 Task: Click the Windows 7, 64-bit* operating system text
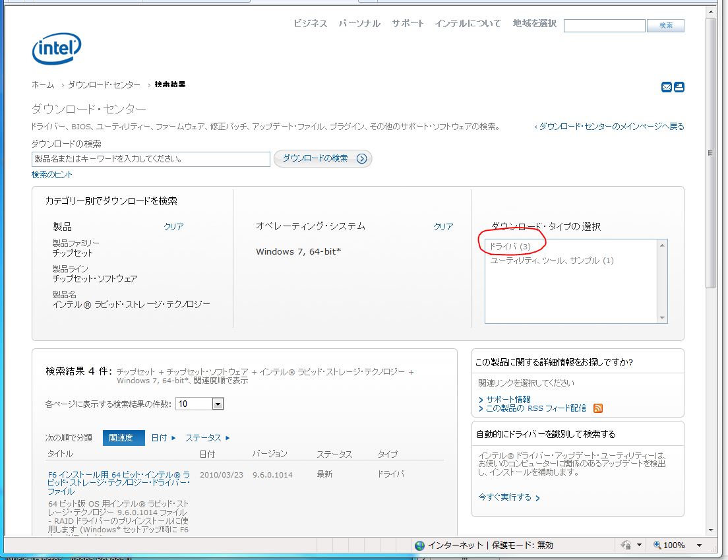coord(299,252)
